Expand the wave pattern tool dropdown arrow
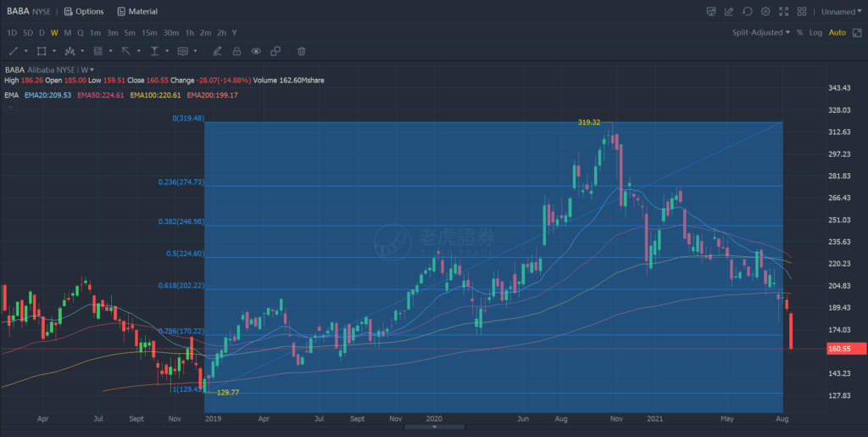This screenshot has width=868, height=437. click(x=82, y=51)
